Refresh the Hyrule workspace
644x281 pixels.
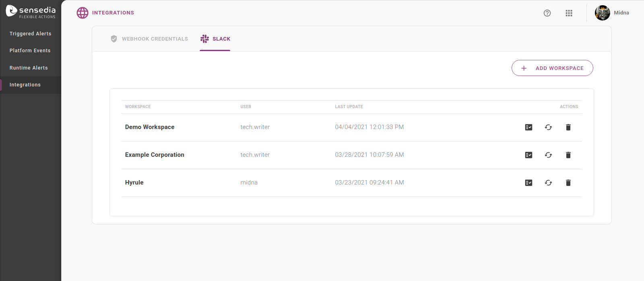[x=548, y=183]
